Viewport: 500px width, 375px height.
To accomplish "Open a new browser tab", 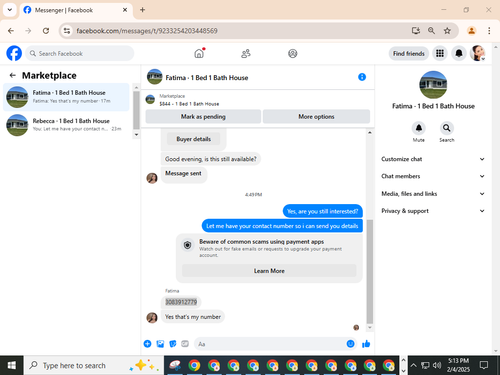I will (142, 10).
